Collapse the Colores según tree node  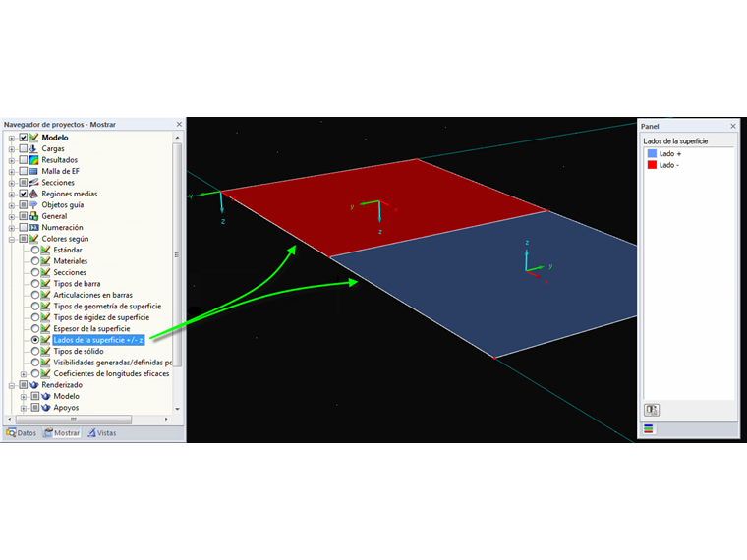pos(12,239)
